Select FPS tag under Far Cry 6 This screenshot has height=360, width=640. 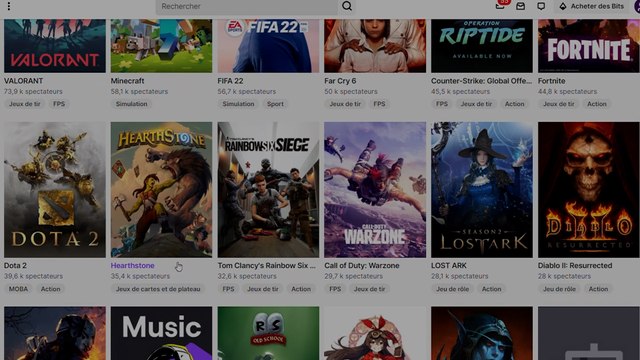(379, 104)
